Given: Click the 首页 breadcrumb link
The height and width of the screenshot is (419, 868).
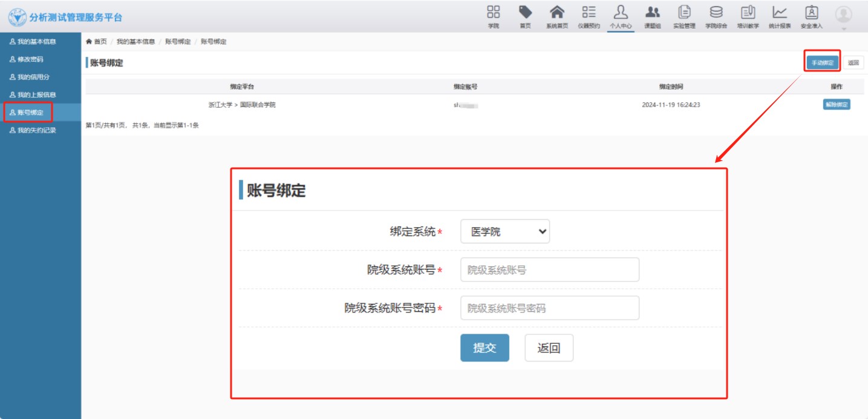Looking at the screenshot, I should coord(100,42).
